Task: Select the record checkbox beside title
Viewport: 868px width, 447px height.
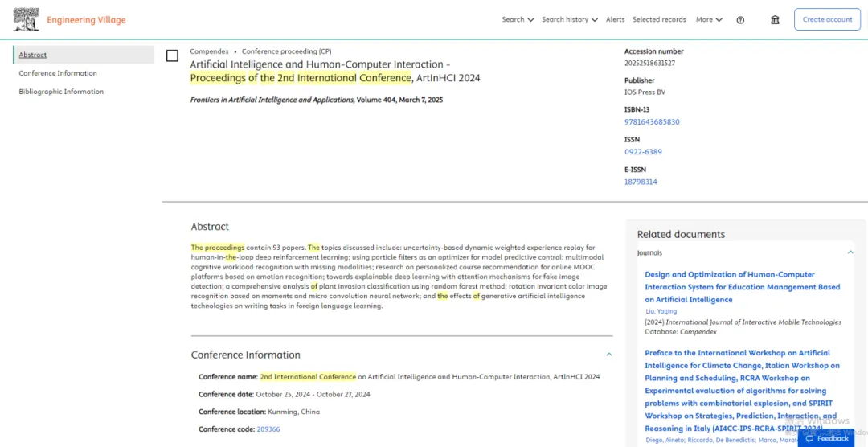Action: click(x=172, y=55)
